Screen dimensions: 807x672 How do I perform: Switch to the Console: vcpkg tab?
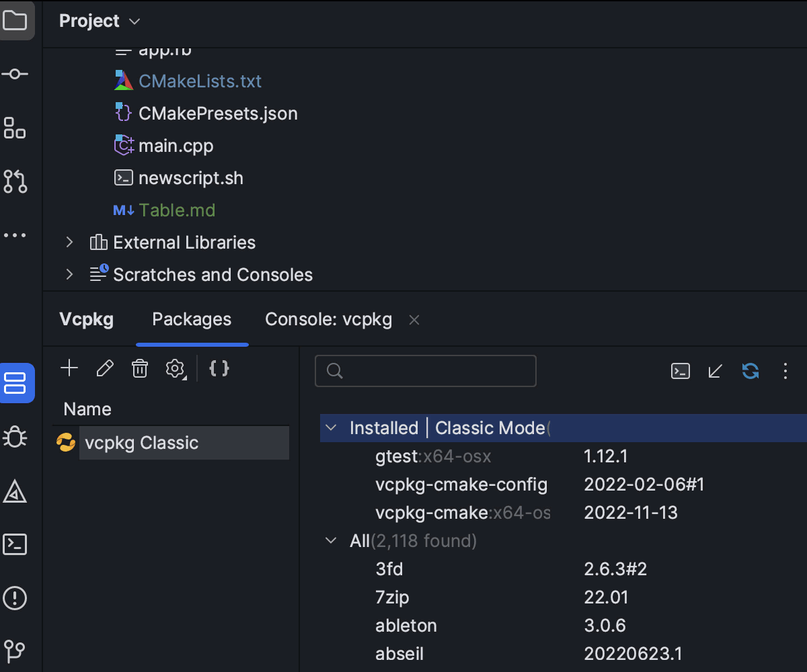click(328, 319)
